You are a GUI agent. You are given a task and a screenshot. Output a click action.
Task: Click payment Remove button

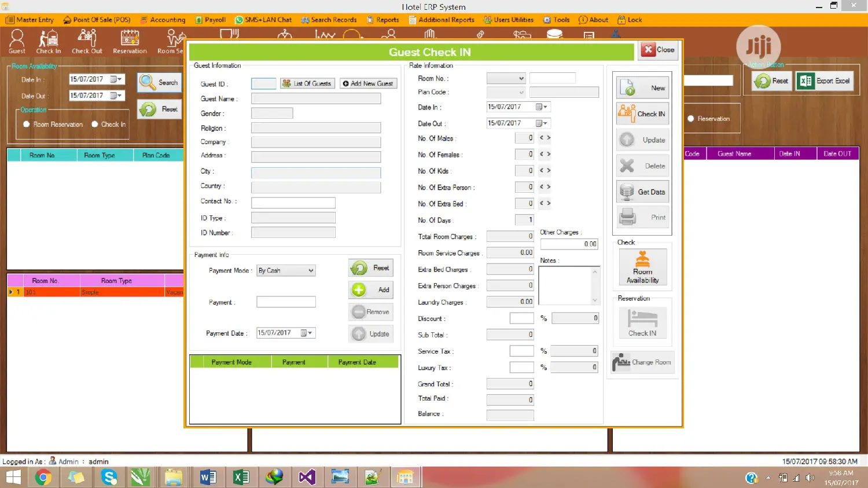coord(371,312)
